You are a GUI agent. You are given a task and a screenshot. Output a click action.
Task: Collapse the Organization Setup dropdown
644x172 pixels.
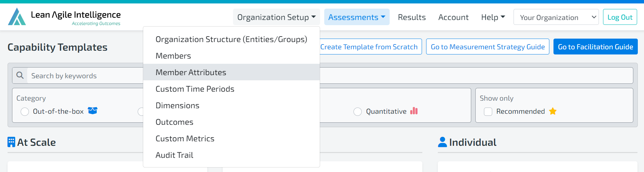(x=276, y=17)
